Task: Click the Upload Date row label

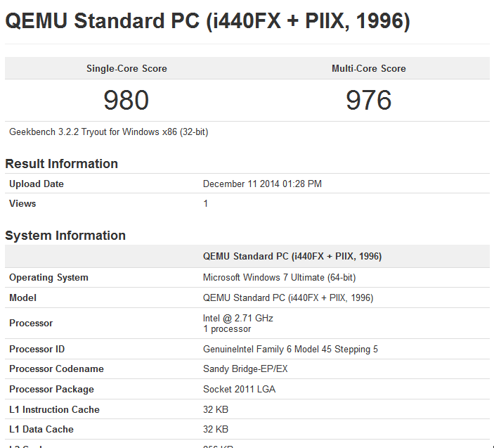Action: (37, 184)
